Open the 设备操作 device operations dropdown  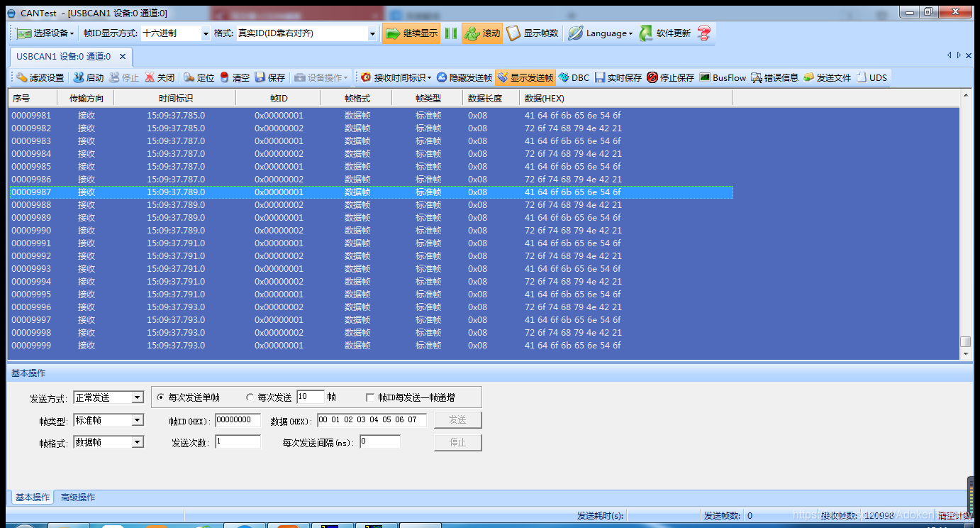pyautogui.click(x=321, y=77)
